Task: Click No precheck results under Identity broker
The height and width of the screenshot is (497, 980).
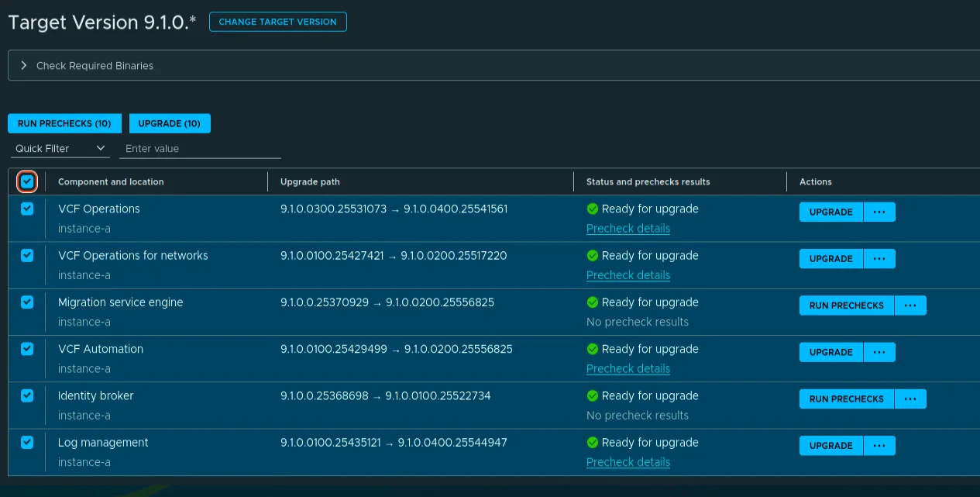Action: click(x=638, y=415)
